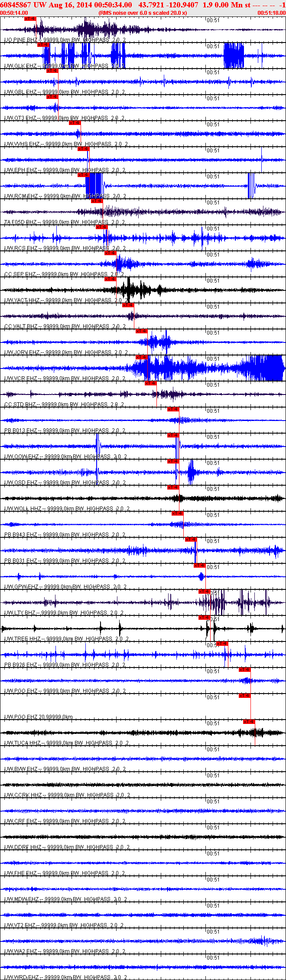Click the 00:51 tick label on UW.WA2 trace
This screenshot has width=286, height=980.
pyautogui.click(x=213, y=932)
